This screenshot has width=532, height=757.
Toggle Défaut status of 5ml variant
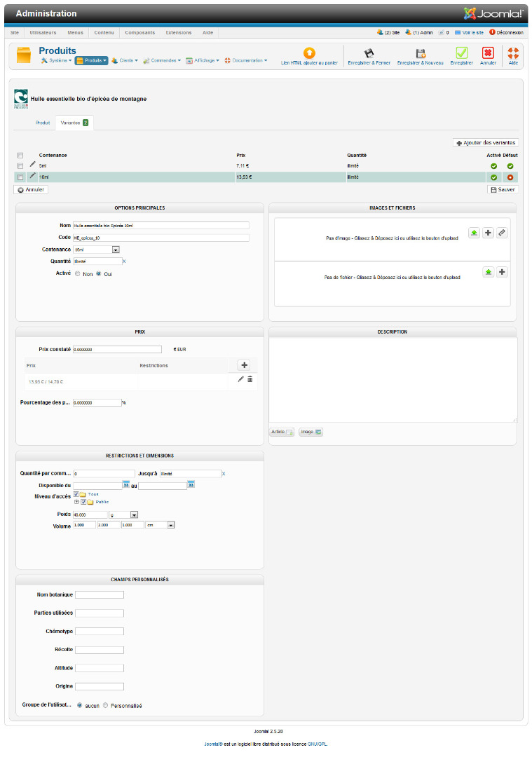tap(510, 166)
